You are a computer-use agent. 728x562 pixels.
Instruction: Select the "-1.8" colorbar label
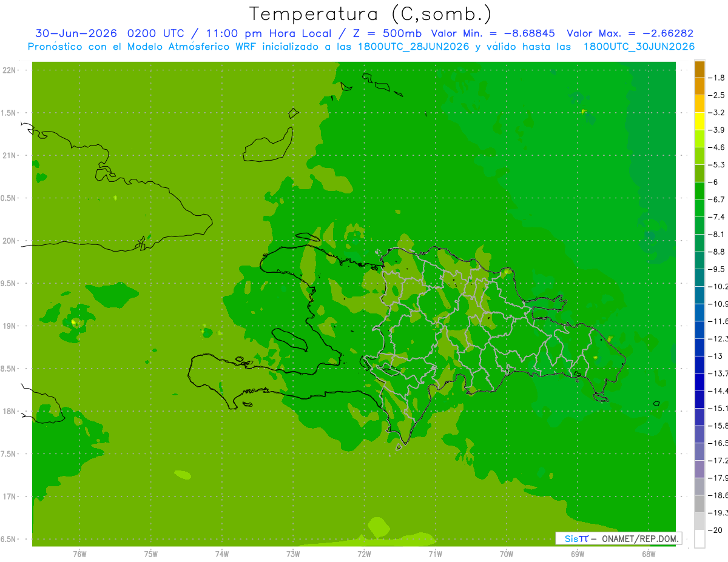coord(717,78)
